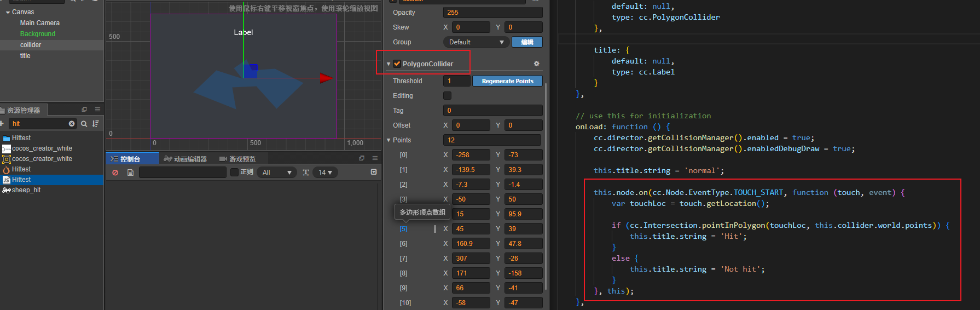This screenshot has height=310, width=980.
Task: Click the Offset Y input field
Action: point(523,125)
